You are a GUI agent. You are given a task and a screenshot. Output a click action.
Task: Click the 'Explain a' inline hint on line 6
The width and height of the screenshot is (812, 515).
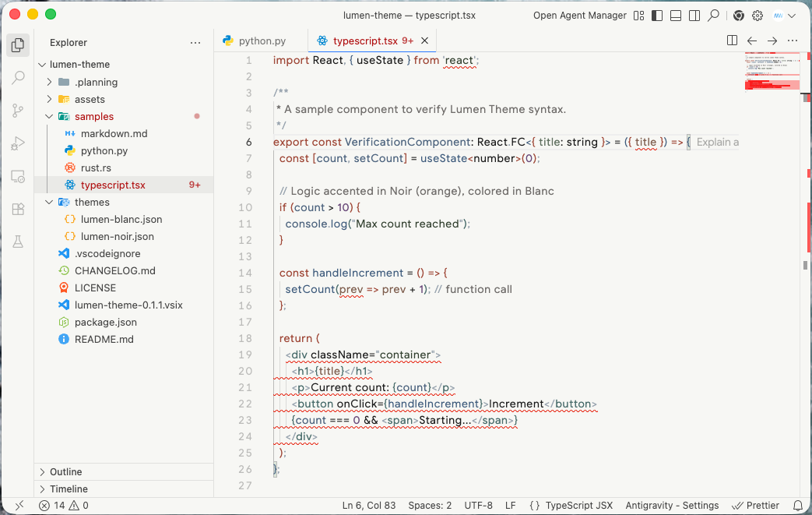click(717, 142)
